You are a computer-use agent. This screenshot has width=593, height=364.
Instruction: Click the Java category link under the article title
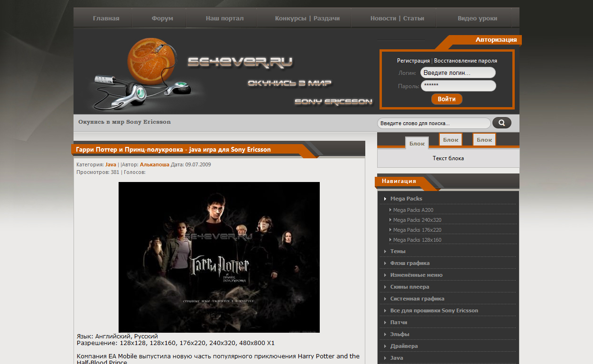click(x=111, y=164)
